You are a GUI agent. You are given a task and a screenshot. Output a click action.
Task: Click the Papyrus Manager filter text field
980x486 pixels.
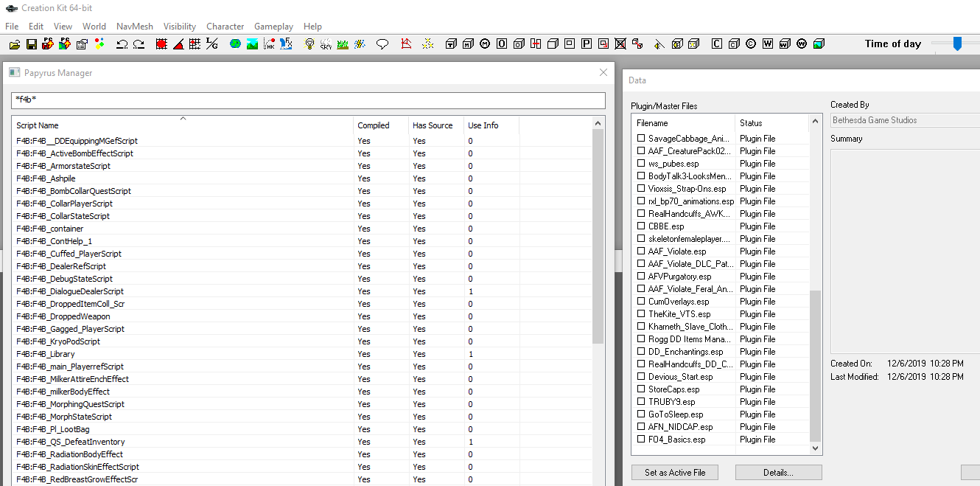pos(308,100)
